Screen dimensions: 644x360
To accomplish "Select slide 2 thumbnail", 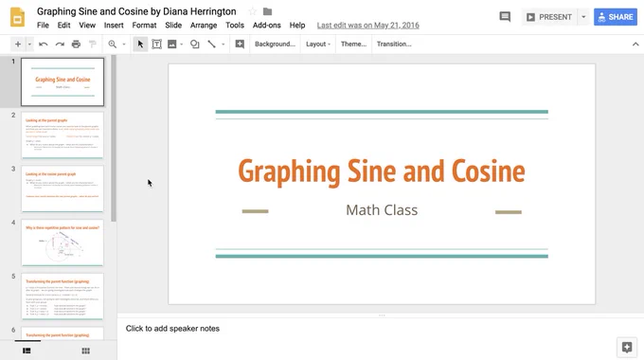I will [x=63, y=135].
